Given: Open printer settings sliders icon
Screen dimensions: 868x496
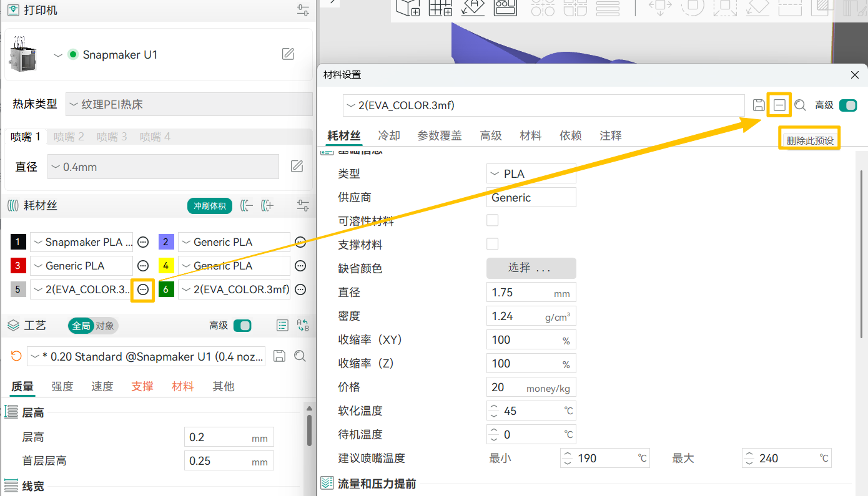Looking at the screenshot, I should pyautogui.click(x=303, y=10).
